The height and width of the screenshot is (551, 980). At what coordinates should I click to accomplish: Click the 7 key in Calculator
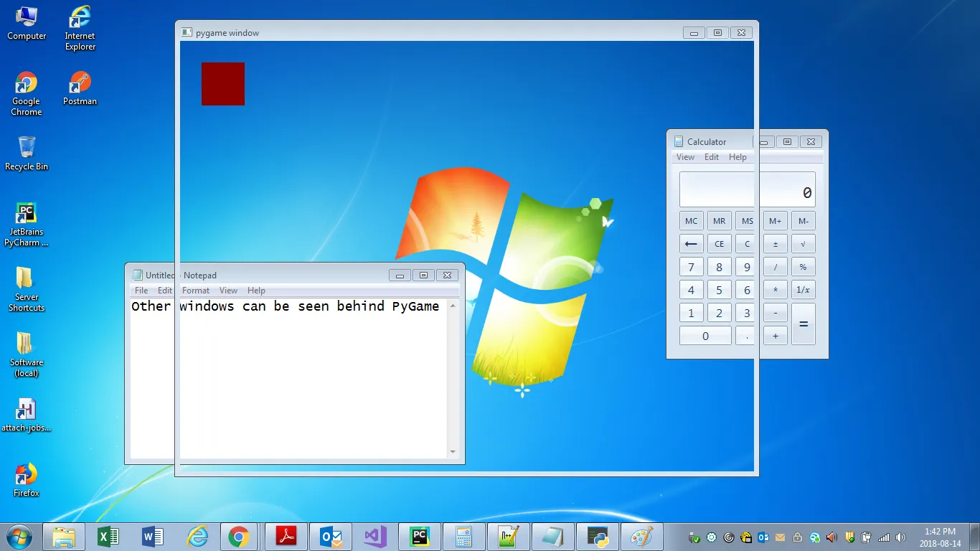(x=692, y=267)
